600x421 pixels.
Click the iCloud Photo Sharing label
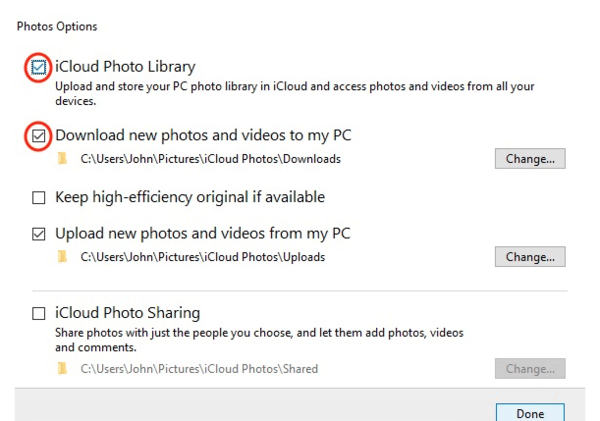click(x=127, y=313)
